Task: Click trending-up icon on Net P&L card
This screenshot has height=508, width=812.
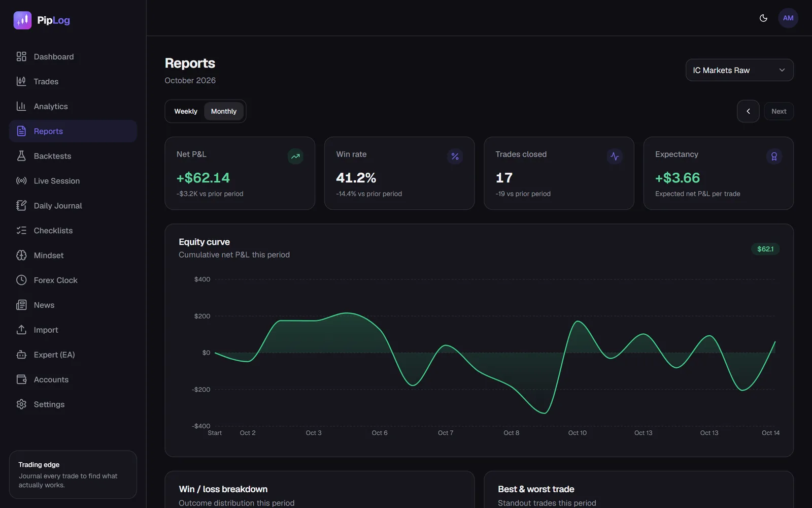Action: click(295, 156)
